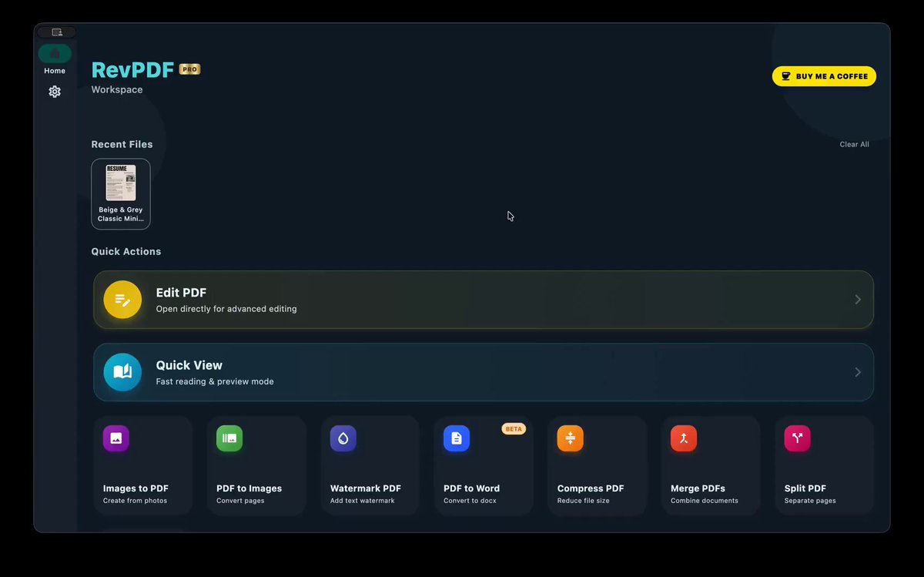The height and width of the screenshot is (577, 924).
Task: Click 'Convert to docx' subtitle
Action: pyautogui.click(x=470, y=501)
